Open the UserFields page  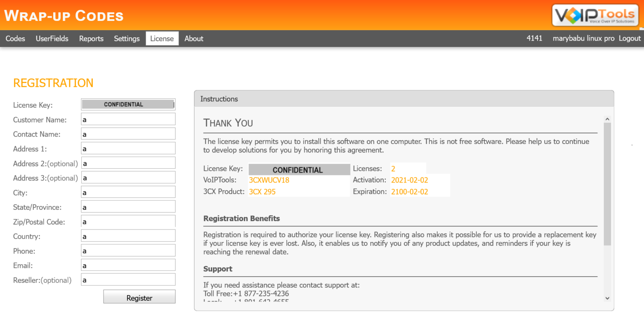[x=52, y=38]
